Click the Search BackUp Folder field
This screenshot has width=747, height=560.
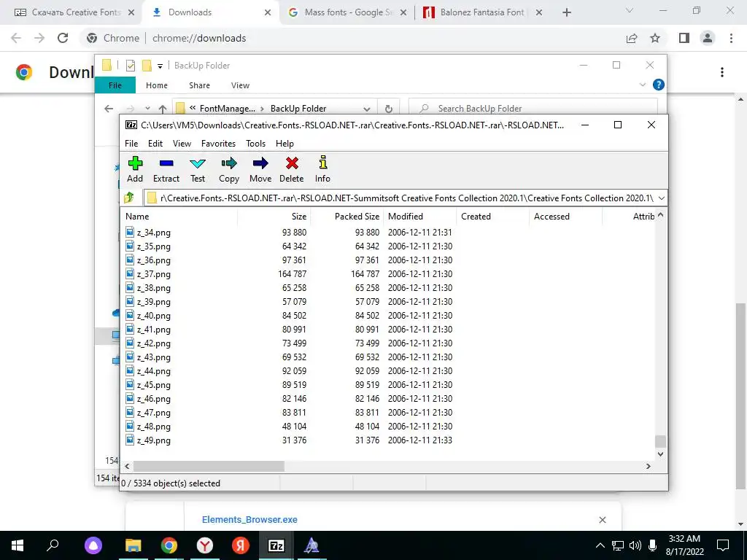click(x=533, y=109)
